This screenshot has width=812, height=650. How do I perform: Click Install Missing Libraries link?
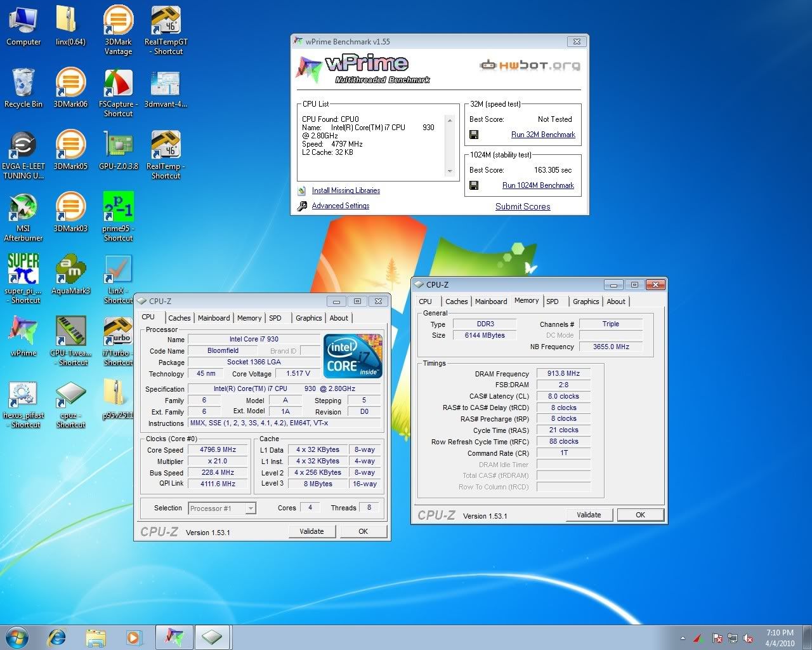(x=346, y=190)
